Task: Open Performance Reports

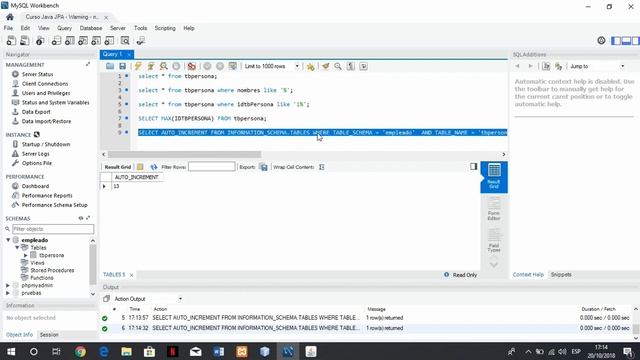Action: pos(47,196)
